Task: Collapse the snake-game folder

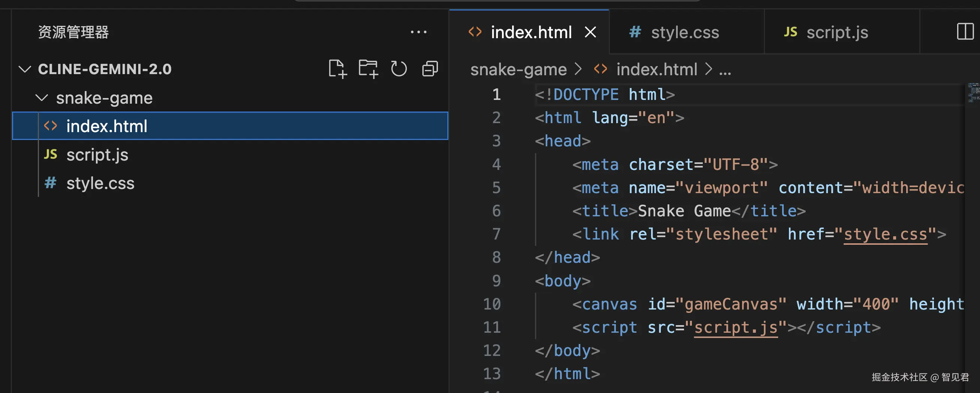Action: [x=42, y=98]
